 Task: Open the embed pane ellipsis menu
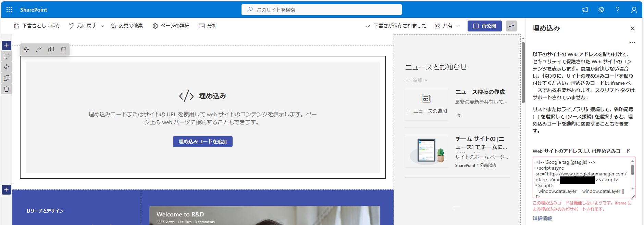tap(632, 42)
